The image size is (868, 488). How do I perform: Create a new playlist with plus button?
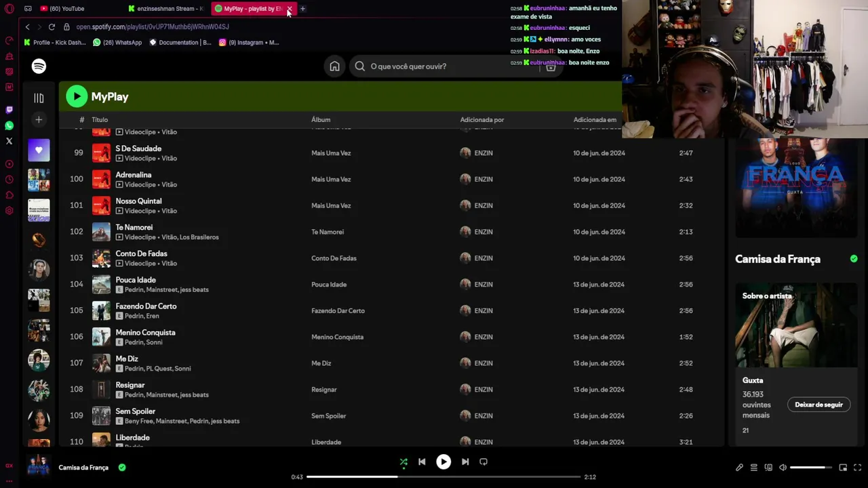click(39, 120)
